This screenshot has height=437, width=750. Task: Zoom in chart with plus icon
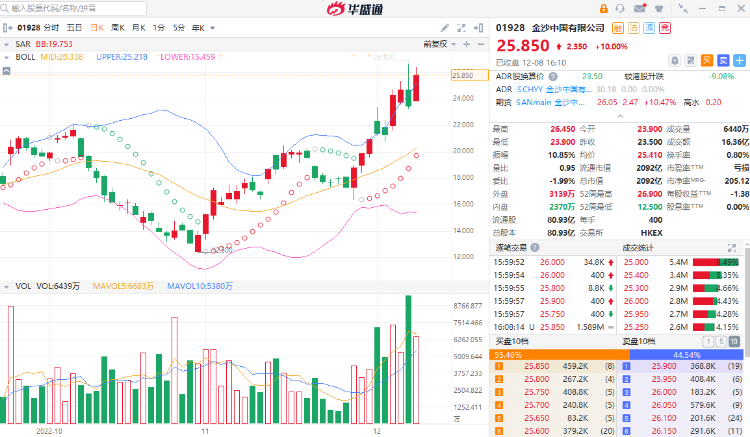[466, 44]
